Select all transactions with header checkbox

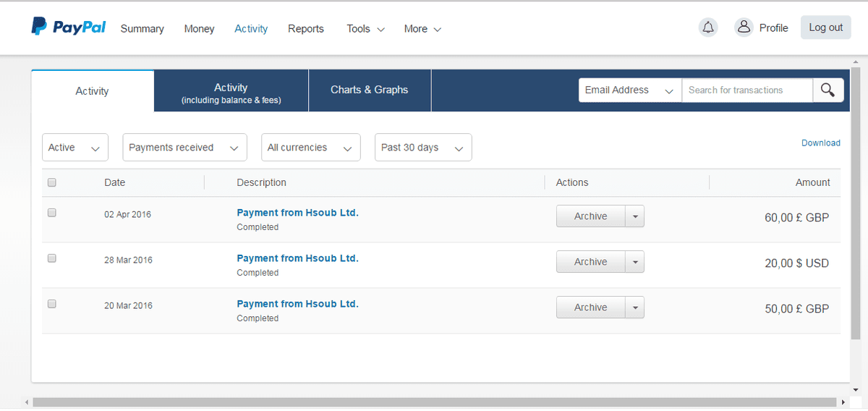coord(52,182)
